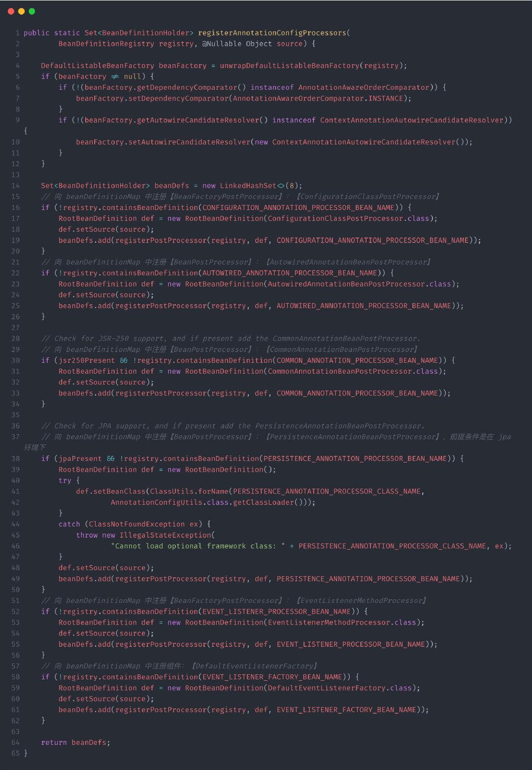Click the red close window dot

pyautogui.click(x=11, y=11)
